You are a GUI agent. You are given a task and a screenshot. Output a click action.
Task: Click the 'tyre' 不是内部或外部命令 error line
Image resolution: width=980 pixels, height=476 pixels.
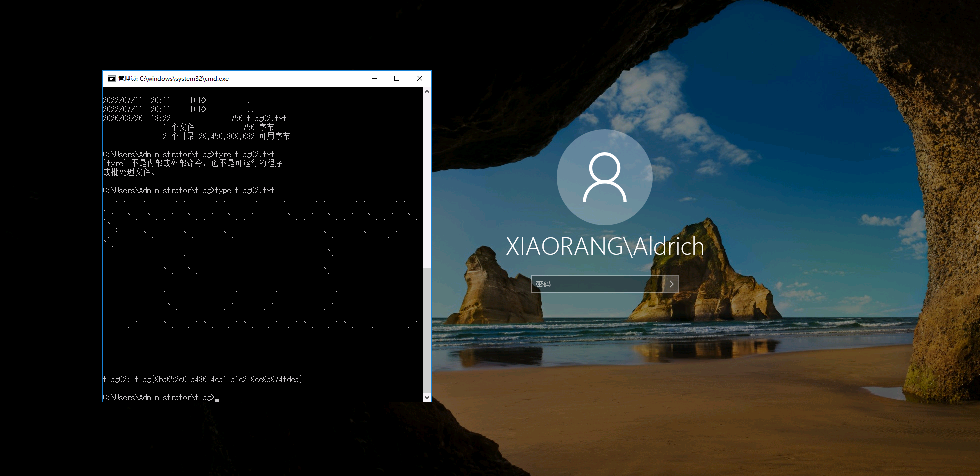coord(193,164)
